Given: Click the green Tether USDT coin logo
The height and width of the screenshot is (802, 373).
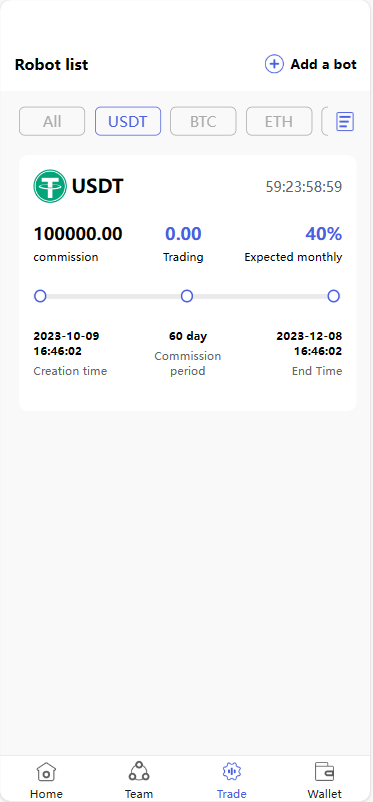Looking at the screenshot, I should tap(50, 186).
